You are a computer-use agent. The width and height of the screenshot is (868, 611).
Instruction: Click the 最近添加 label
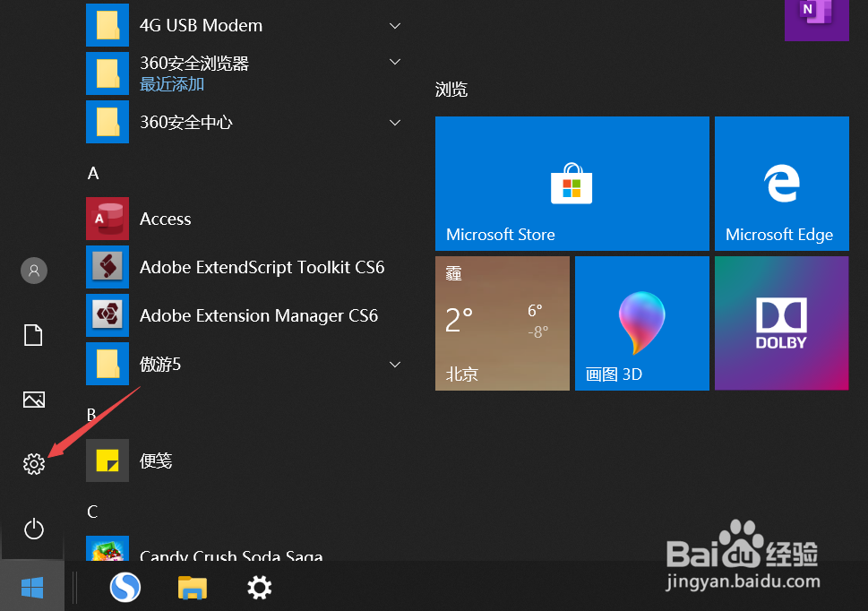click(172, 84)
